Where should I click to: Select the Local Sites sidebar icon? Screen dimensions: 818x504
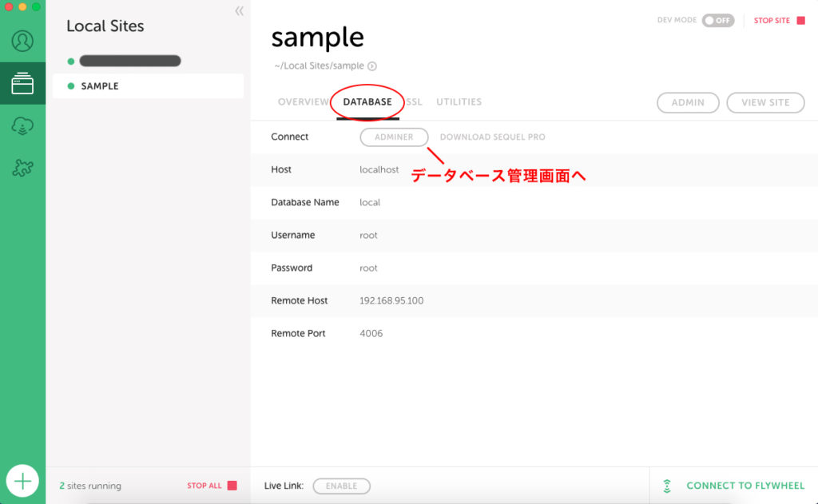[22, 84]
